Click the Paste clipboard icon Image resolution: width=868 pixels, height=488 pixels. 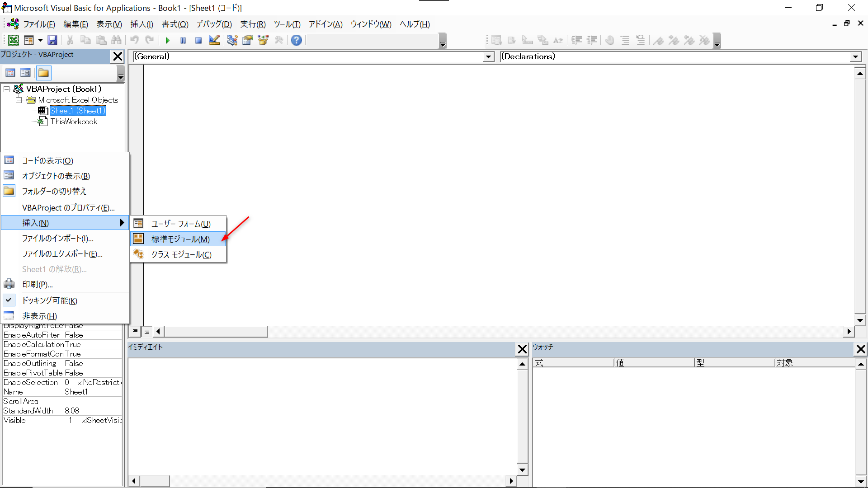coord(101,40)
